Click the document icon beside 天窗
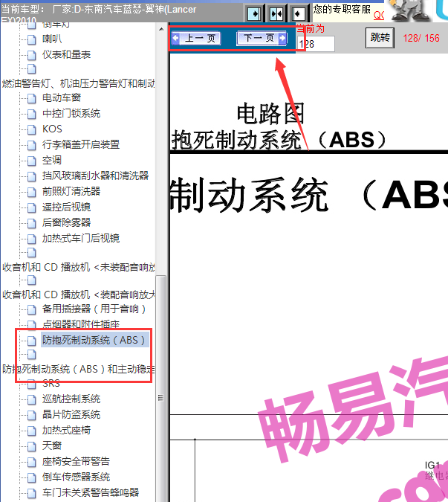The image size is (448, 502). (x=32, y=447)
